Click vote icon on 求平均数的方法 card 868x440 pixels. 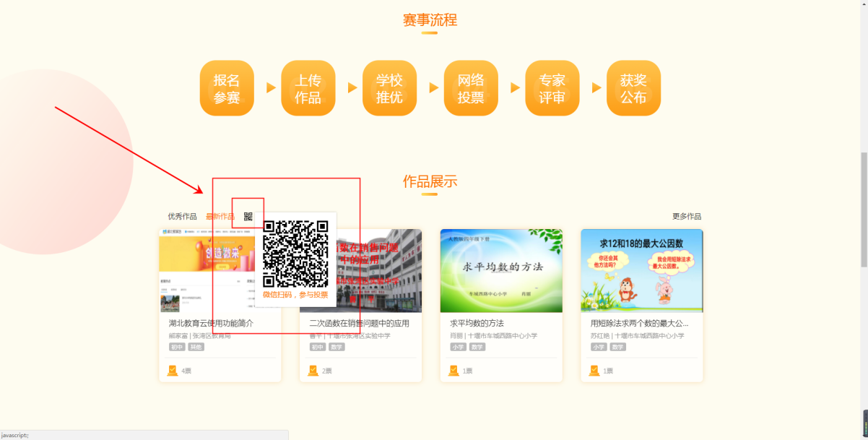(453, 371)
